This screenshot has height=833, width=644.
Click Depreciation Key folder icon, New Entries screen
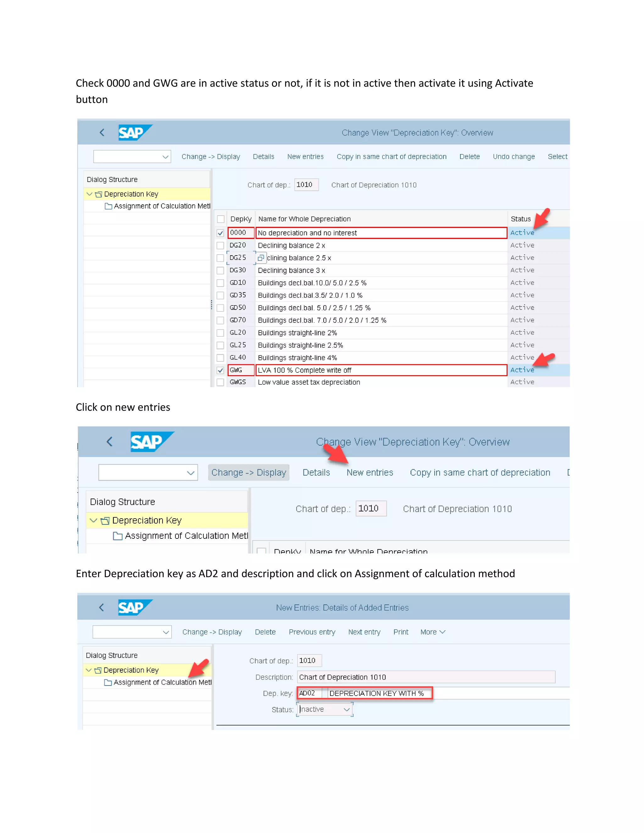coord(98,670)
